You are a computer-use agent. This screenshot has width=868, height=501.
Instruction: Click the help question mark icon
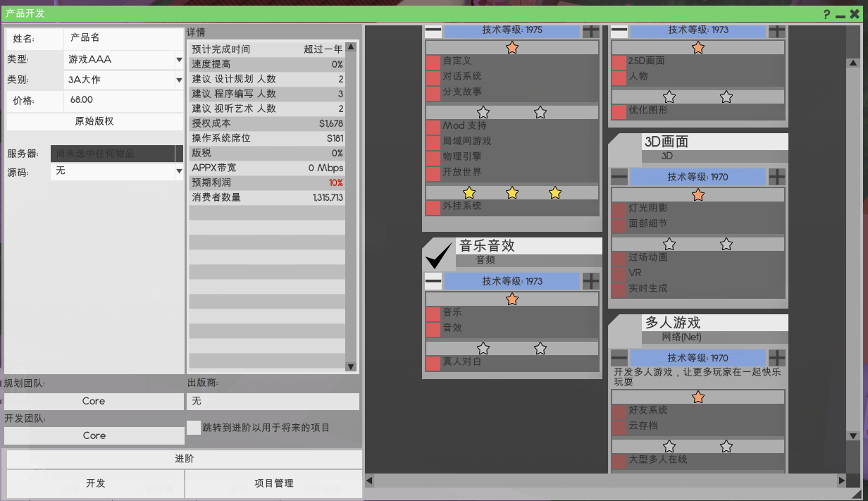(x=826, y=14)
